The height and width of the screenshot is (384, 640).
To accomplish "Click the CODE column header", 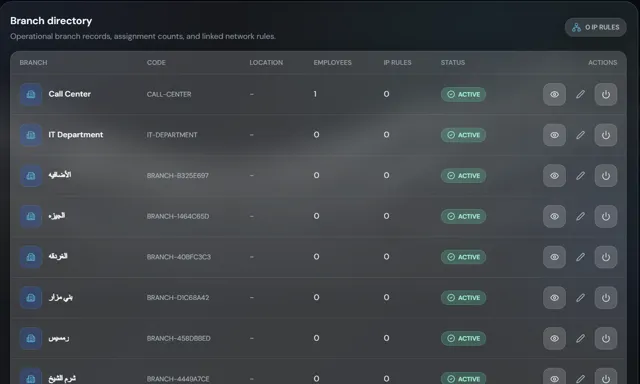I will 156,62.
